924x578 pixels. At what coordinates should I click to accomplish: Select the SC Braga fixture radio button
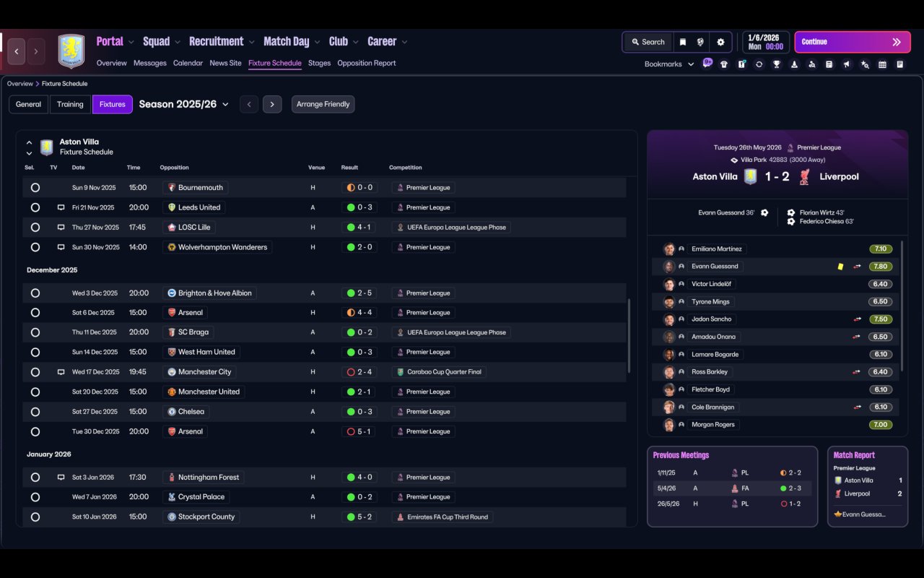click(x=35, y=332)
